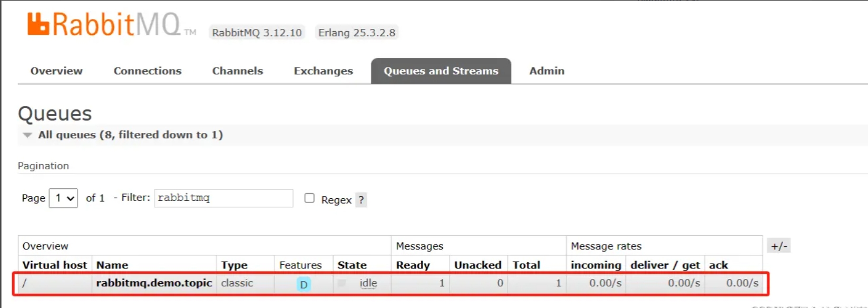Open the rabbitmq.demo.topic queue link

click(154, 283)
